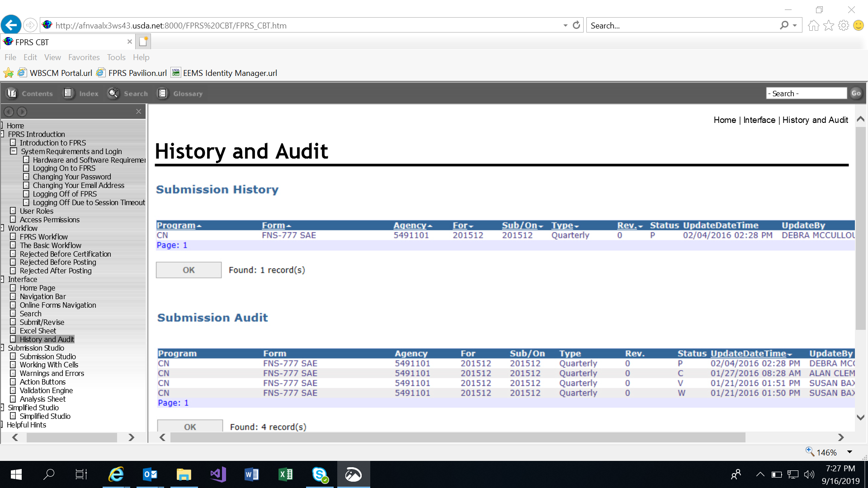
Task: Click the horizontal scrollbar of content pane
Action: [x=457, y=437]
